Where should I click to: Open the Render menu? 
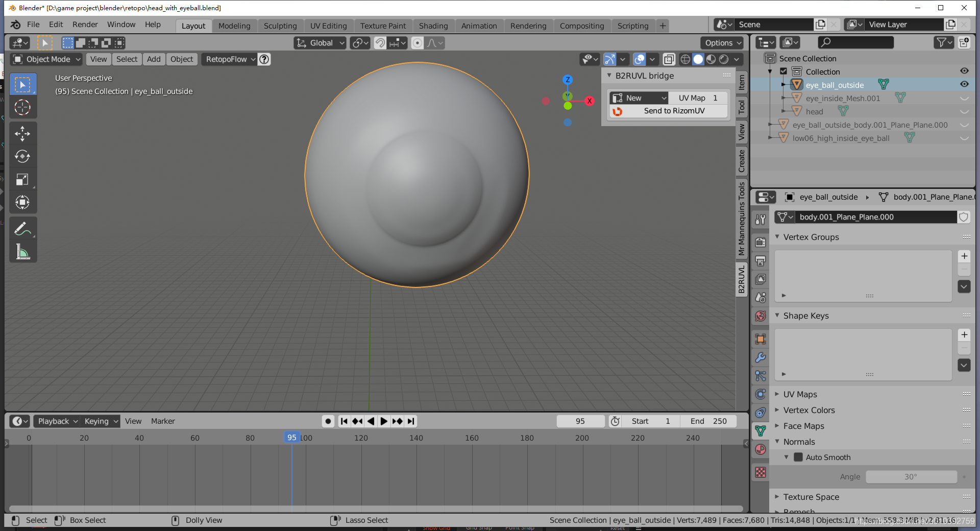click(x=85, y=25)
